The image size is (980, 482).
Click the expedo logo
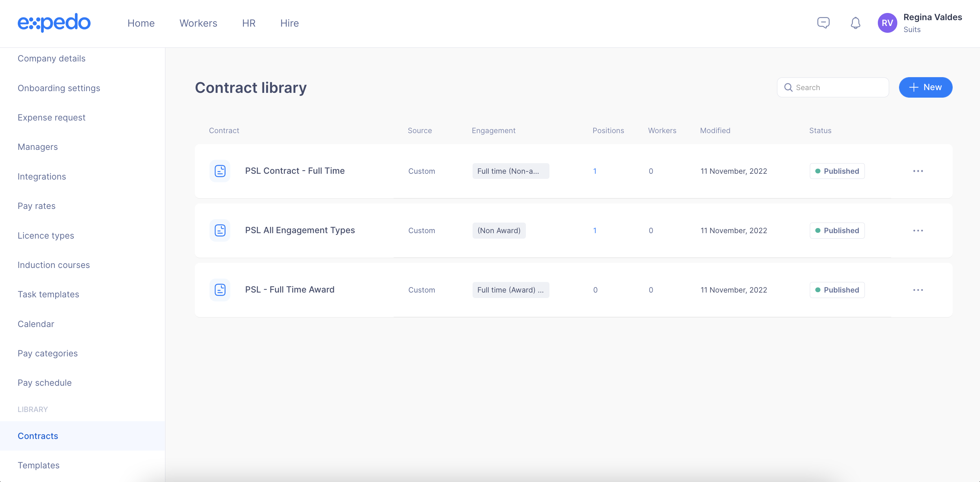(x=54, y=23)
